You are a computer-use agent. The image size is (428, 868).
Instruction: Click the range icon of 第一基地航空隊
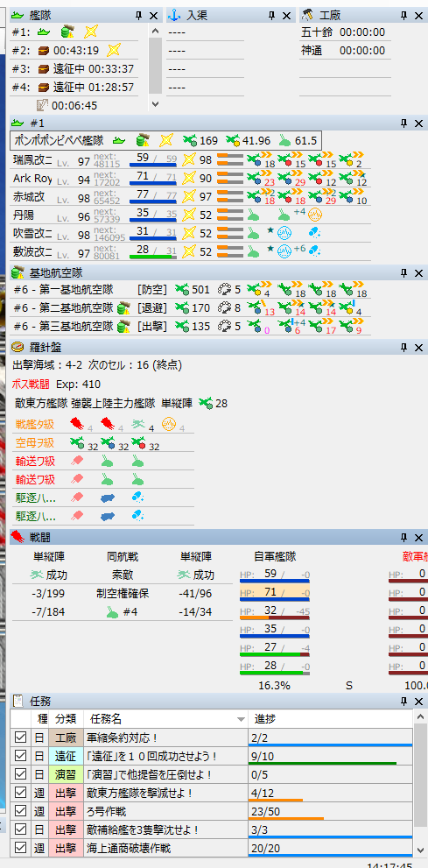225,289
